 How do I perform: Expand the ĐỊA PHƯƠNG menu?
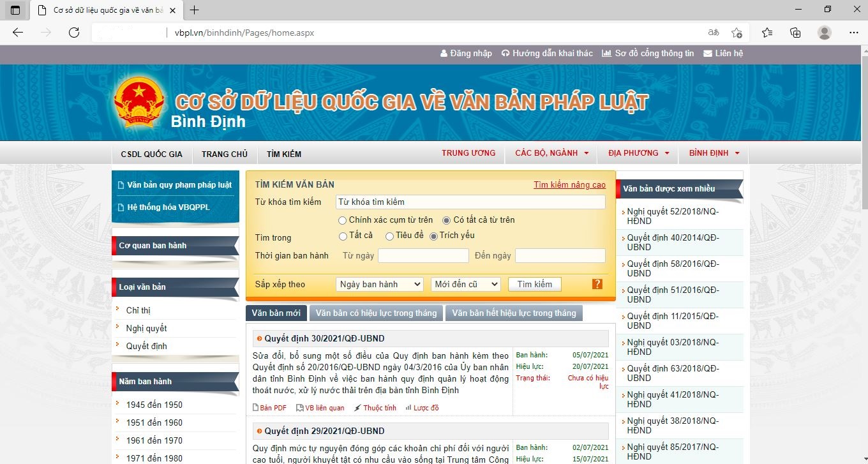(638, 153)
